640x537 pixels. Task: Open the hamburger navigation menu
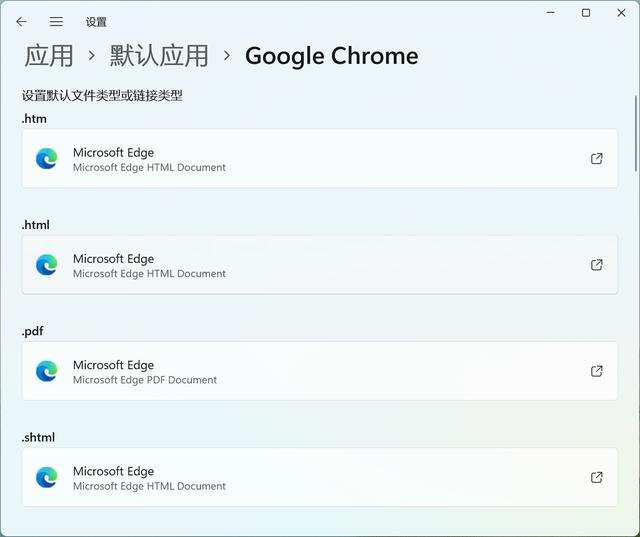point(56,22)
